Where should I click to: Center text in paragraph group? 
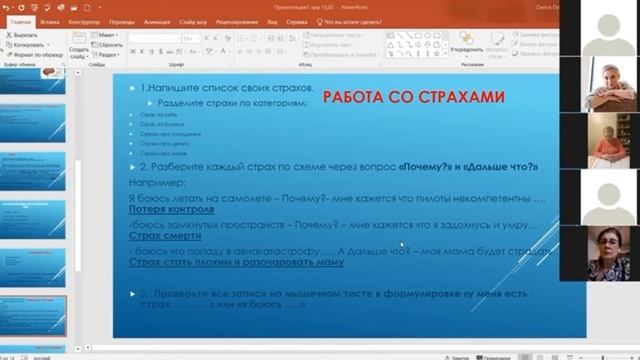[249, 51]
